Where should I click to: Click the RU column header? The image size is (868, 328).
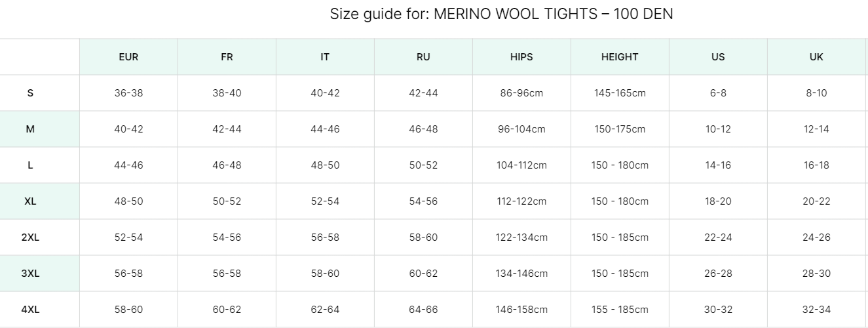tap(423, 57)
